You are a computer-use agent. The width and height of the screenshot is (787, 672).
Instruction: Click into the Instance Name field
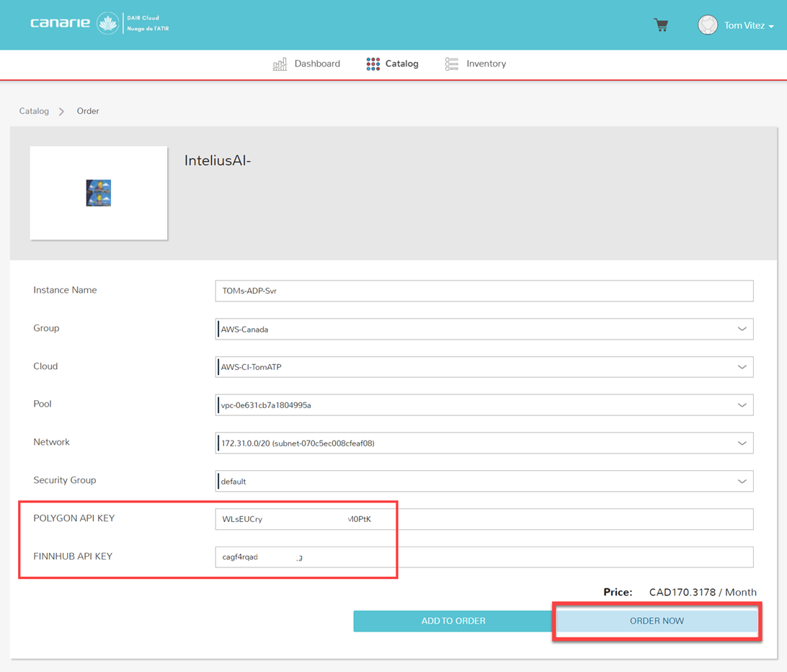[484, 291]
